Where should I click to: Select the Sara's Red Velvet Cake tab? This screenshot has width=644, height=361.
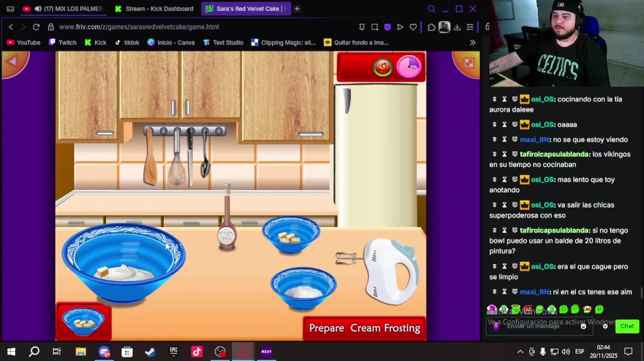point(246,9)
